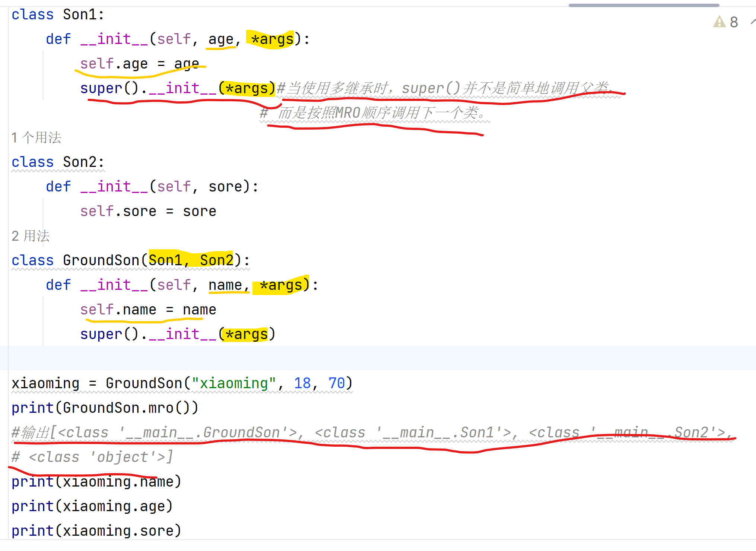Click 'print(xiaoming.sore)' line
The width and height of the screenshot is (756, 551).
[x=96, y=531]
